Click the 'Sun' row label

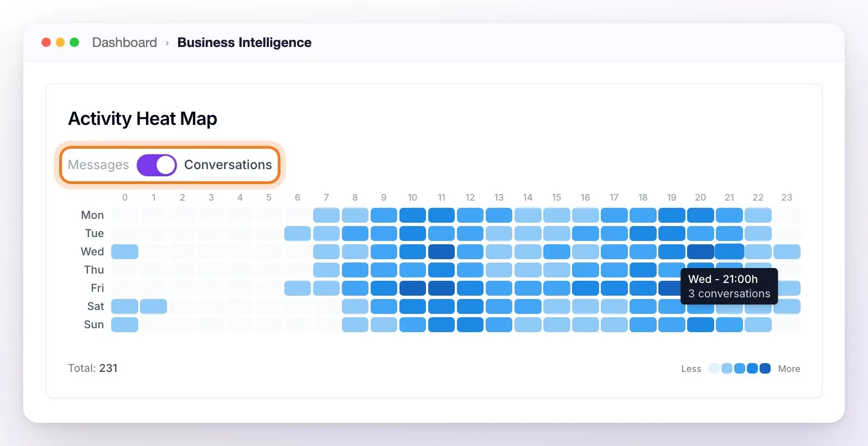coord(94,324)
